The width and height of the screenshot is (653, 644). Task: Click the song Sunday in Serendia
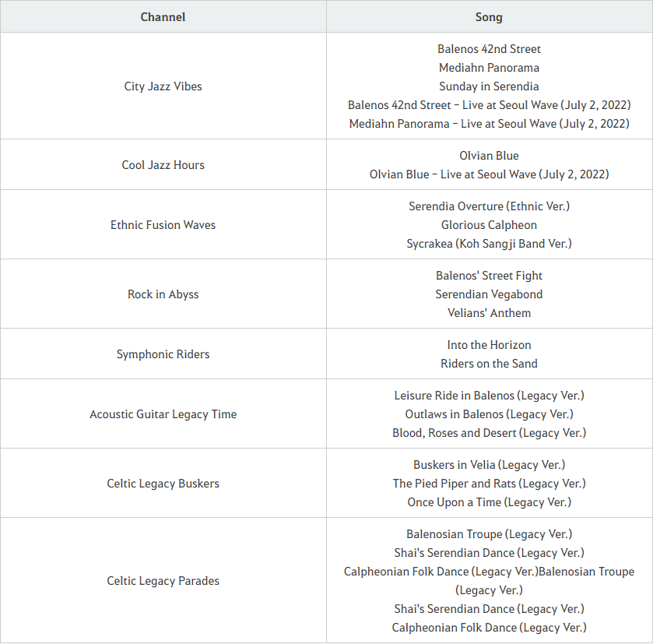click(x=489, y=86)
